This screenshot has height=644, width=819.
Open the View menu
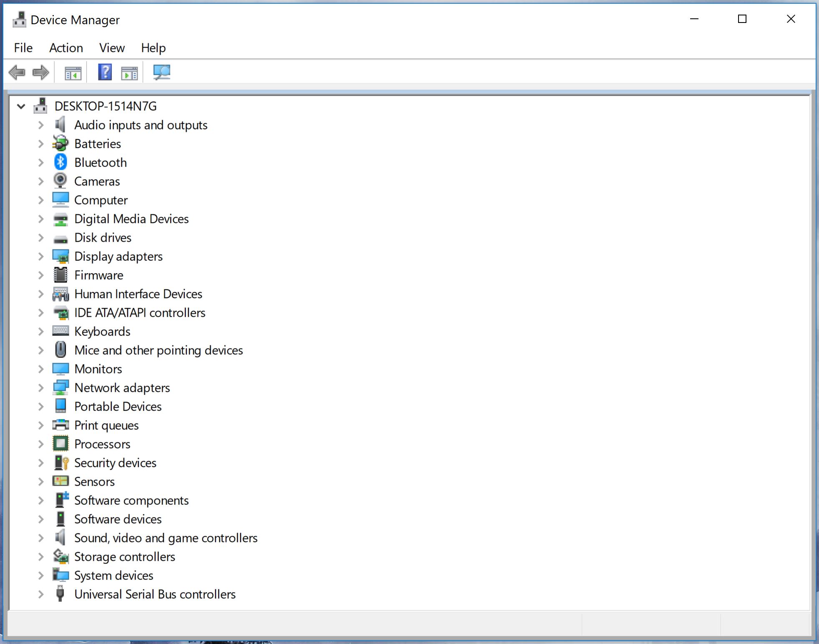[x=111, y=48]
